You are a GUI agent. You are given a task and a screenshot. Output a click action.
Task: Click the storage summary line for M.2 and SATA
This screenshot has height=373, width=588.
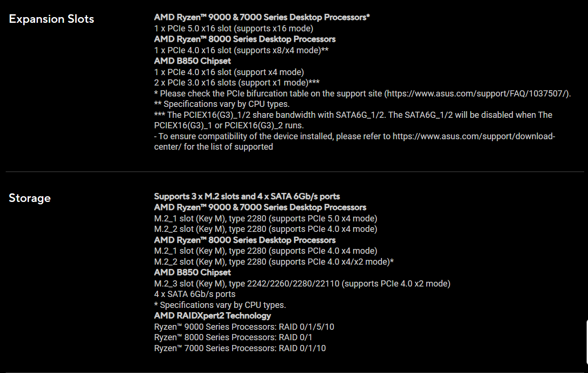point(246,196)
